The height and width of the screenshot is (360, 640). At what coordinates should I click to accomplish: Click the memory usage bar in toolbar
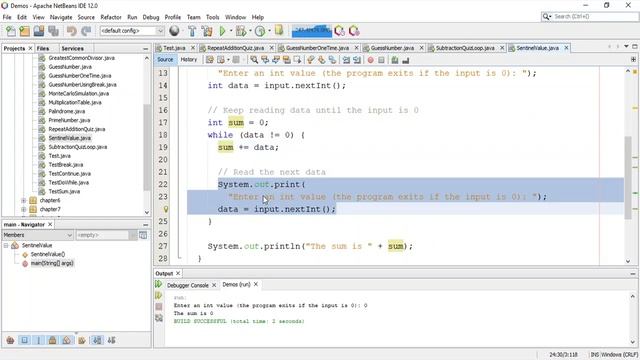coord(311,31)
